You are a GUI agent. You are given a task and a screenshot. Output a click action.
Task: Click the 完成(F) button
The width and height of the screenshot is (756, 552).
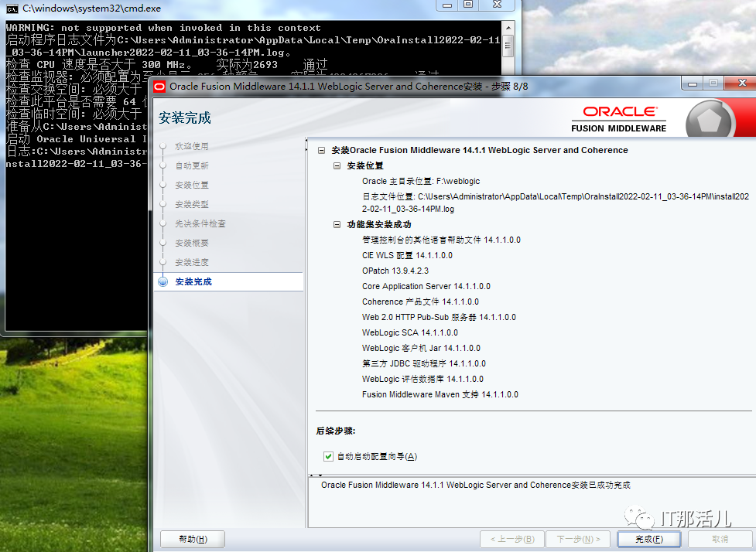[x=649, y=539]
